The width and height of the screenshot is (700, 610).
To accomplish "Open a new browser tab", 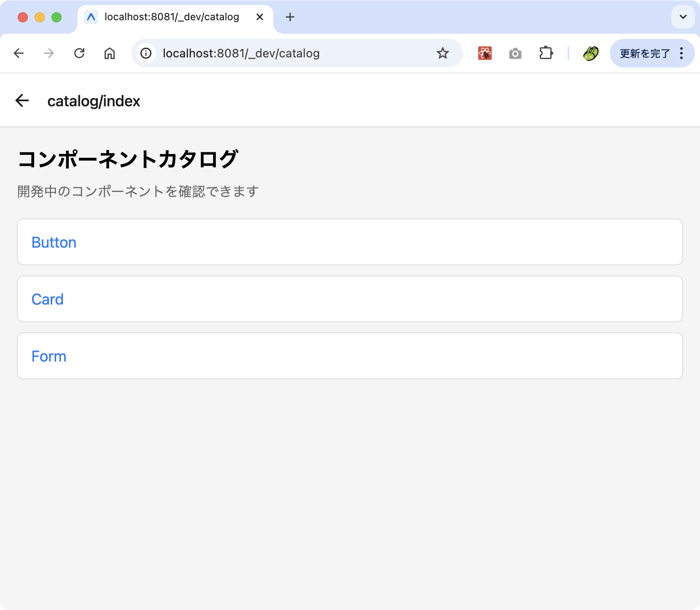I will (290, 17).
